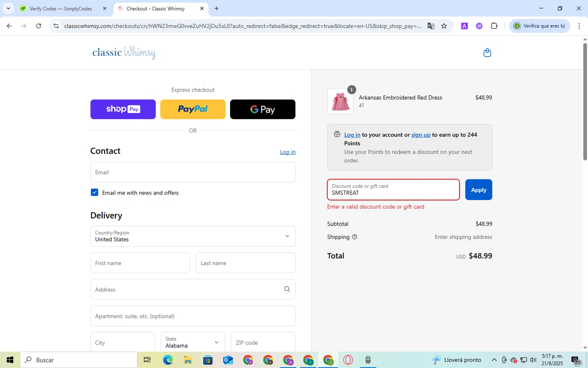Pay with Google Pay button
The image size is (588, 368).
coord(263,109)
